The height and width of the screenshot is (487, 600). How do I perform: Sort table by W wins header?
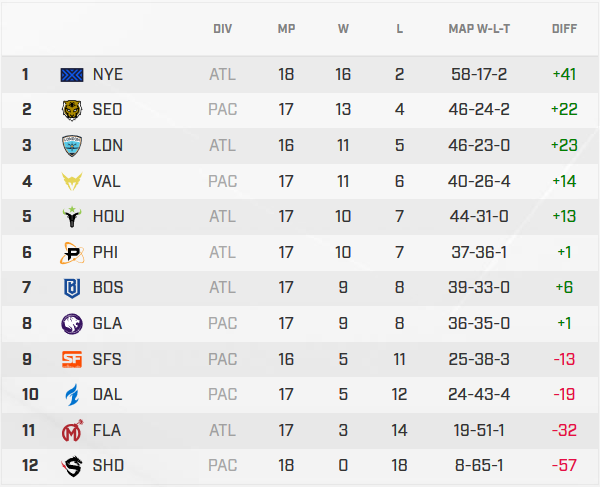coord(343,29)
